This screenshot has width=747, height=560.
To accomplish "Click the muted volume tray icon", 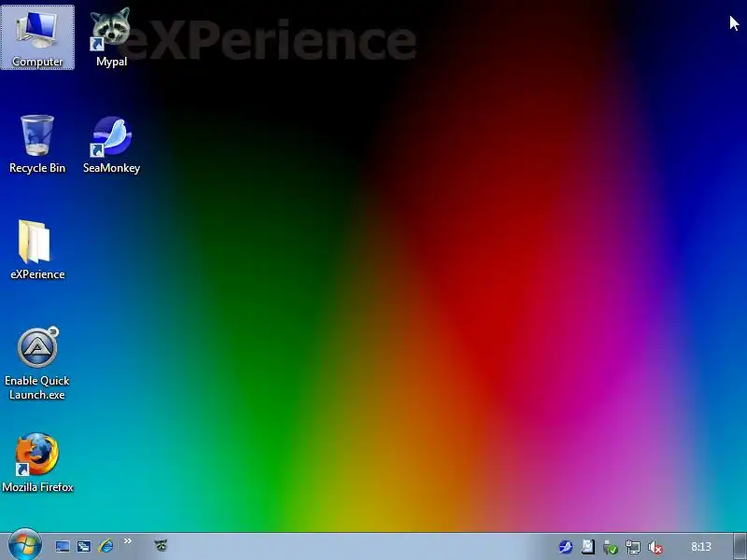I will click(655, 547).
